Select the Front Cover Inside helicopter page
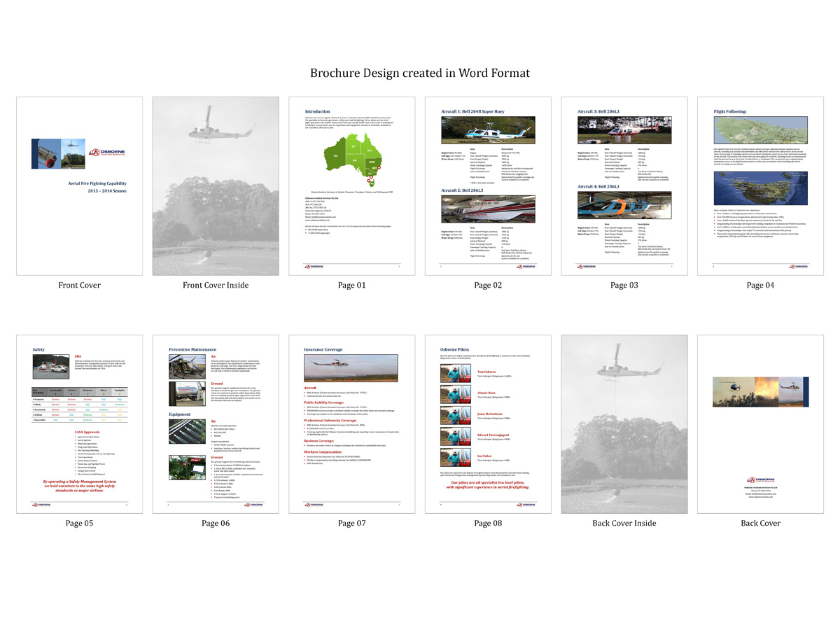 click(x=215, y=185)
